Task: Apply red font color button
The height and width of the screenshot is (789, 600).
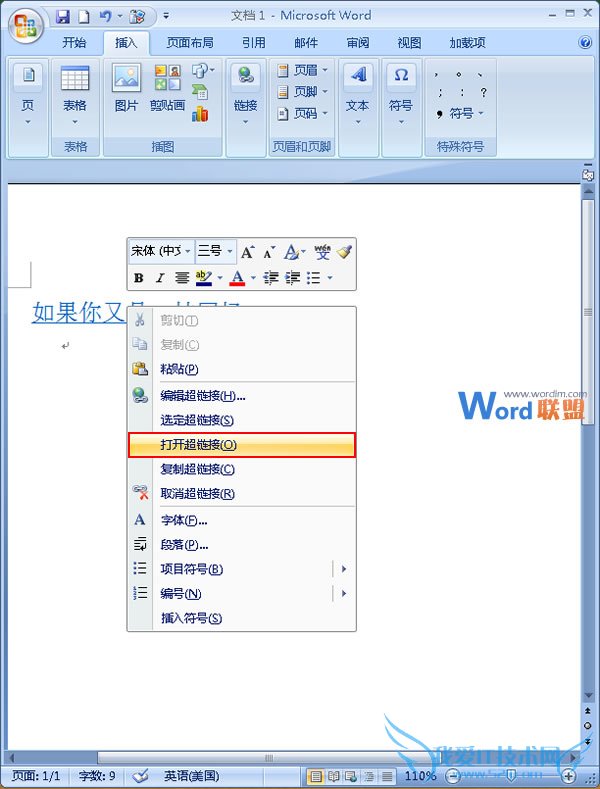Action: pyautogui.click(x=238, y=277)
